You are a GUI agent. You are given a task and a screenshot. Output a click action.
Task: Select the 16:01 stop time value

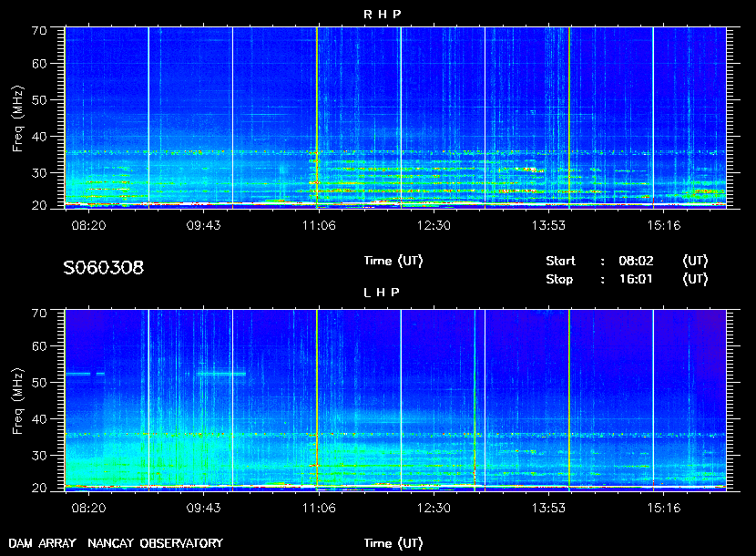pyautogui.click(x=636, y=280)
